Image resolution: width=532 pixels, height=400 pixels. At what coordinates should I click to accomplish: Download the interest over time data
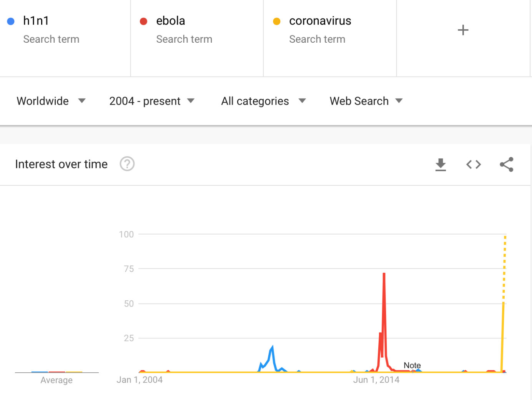[441, 165]
